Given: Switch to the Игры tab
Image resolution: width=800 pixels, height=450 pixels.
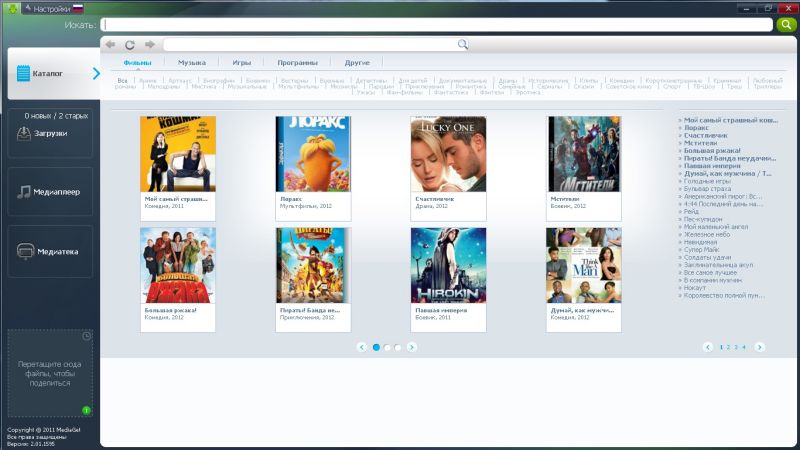Looking at the screenshot, I should click(241, 63).
